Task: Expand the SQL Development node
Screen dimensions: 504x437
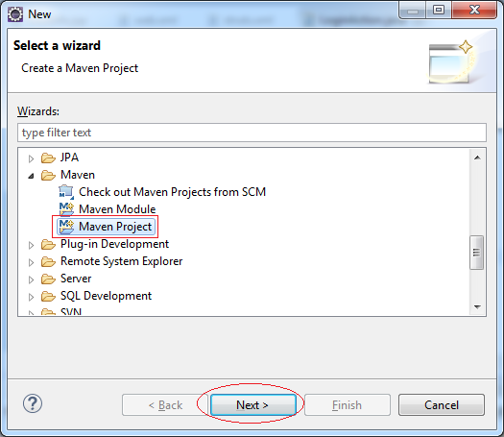Action: point(31,297)
